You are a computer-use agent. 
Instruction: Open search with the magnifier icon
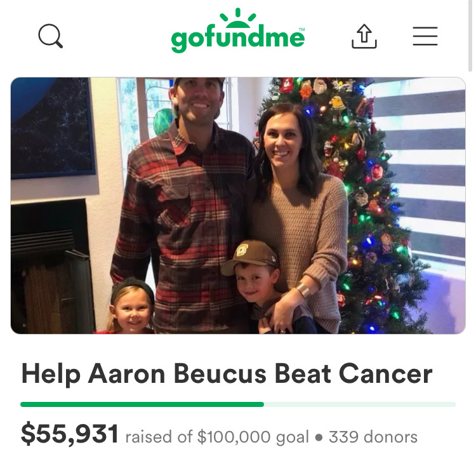(x=50, y=36)
